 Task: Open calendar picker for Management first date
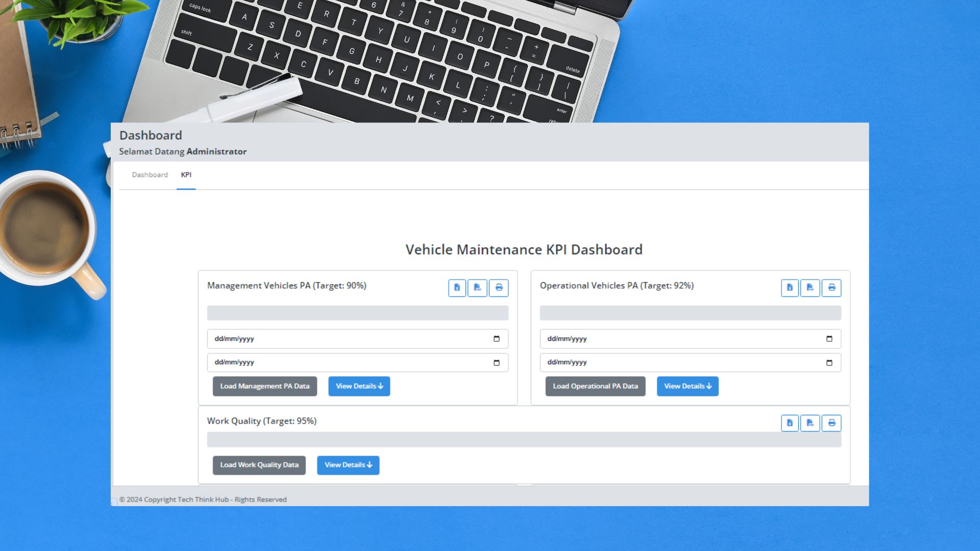[x=497, y=339]
